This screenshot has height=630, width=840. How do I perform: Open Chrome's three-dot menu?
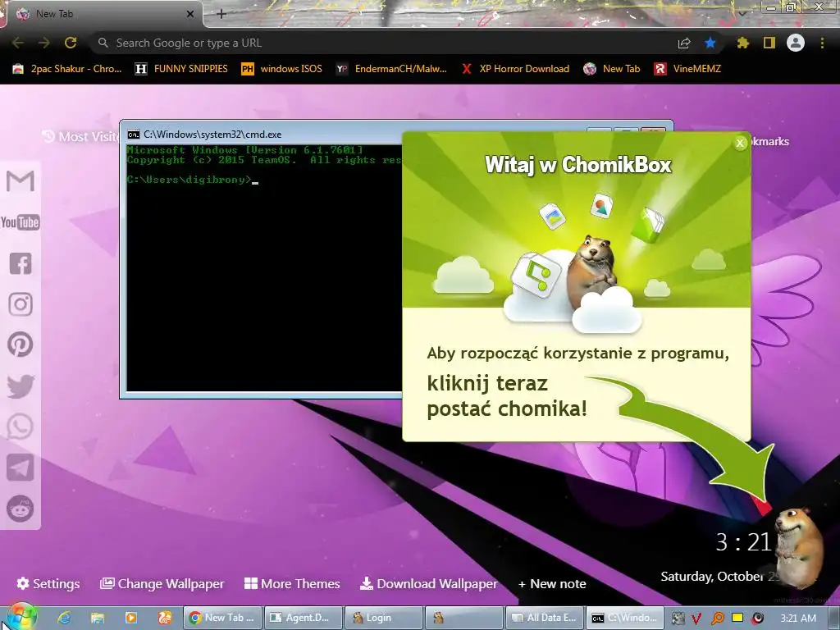822,43
